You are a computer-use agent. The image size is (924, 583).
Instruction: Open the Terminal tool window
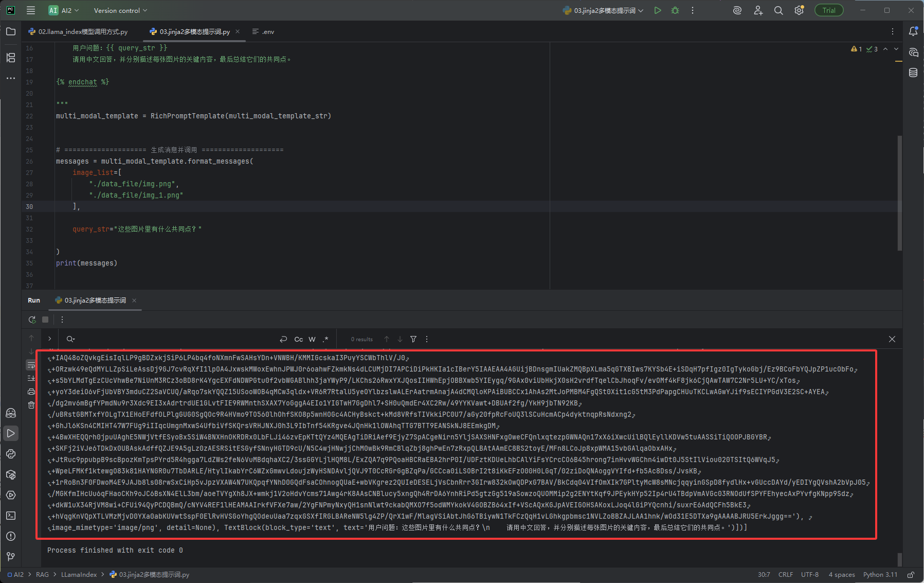[x=11, y=516]
